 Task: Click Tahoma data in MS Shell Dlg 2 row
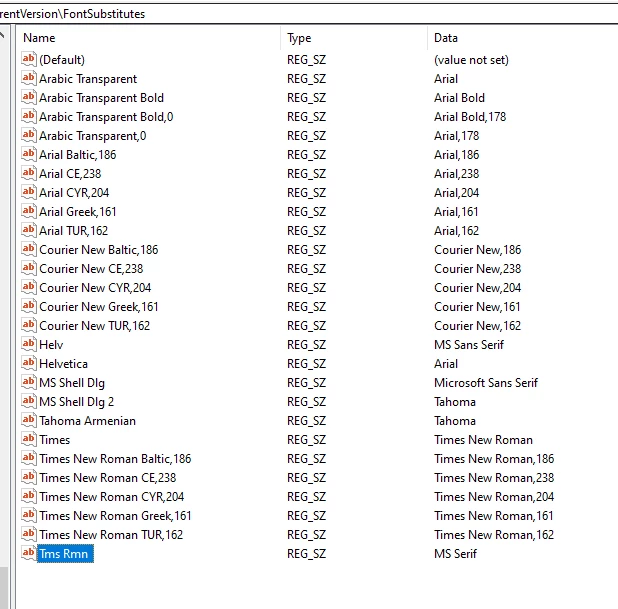455,402
